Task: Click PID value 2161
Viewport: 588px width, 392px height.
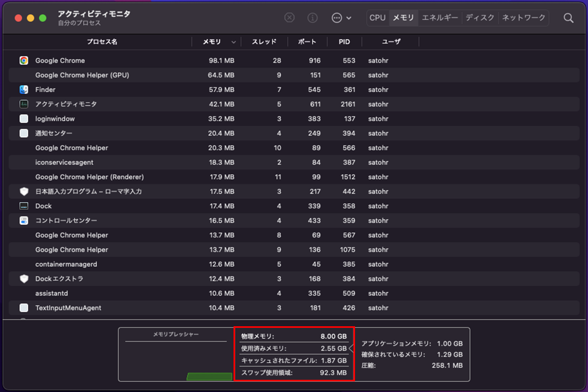Action: (x=348, y=104)
